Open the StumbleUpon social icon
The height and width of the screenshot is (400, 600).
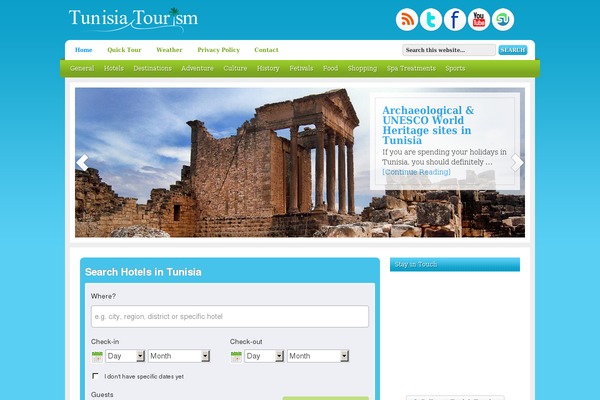point(503,20)
